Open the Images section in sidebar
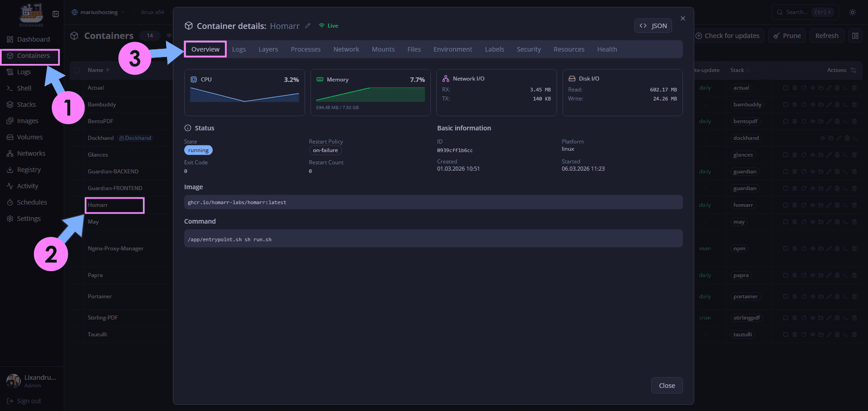The image size is (868, 411). tap(28, 120)
